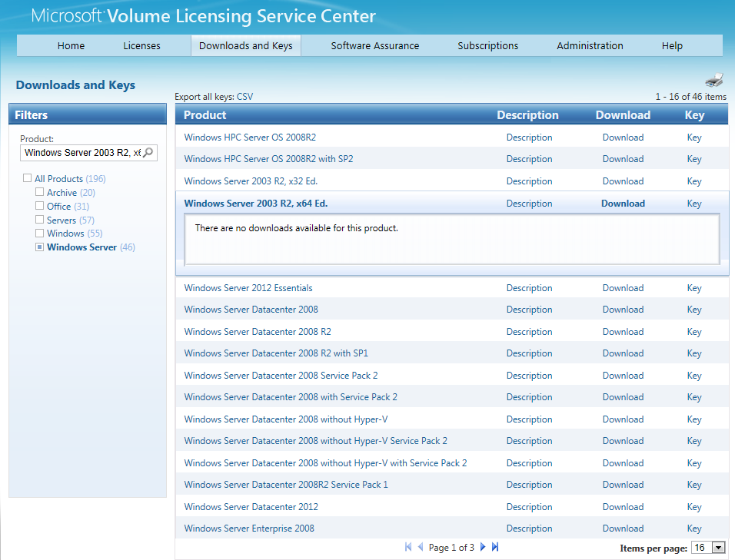This screenshot has height=560, width=735.
Task: Open Windows HPC Server OS 2008R2 with SP2
Action: coord(268,159)
